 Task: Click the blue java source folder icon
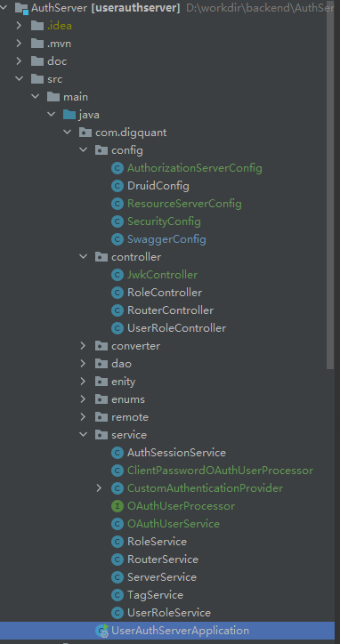pyautogui.click(x=69, y=115)
